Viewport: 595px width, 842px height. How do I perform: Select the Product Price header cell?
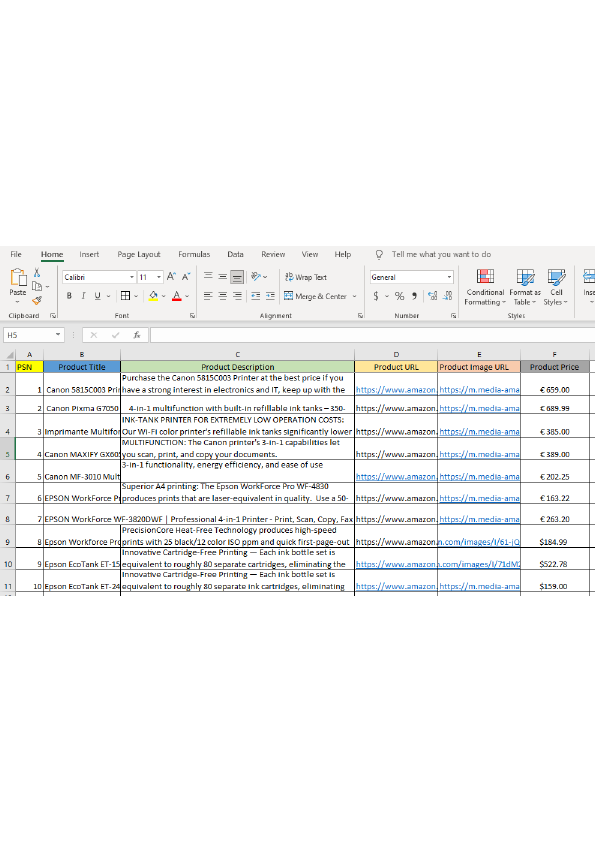click(x=554, y=367)
